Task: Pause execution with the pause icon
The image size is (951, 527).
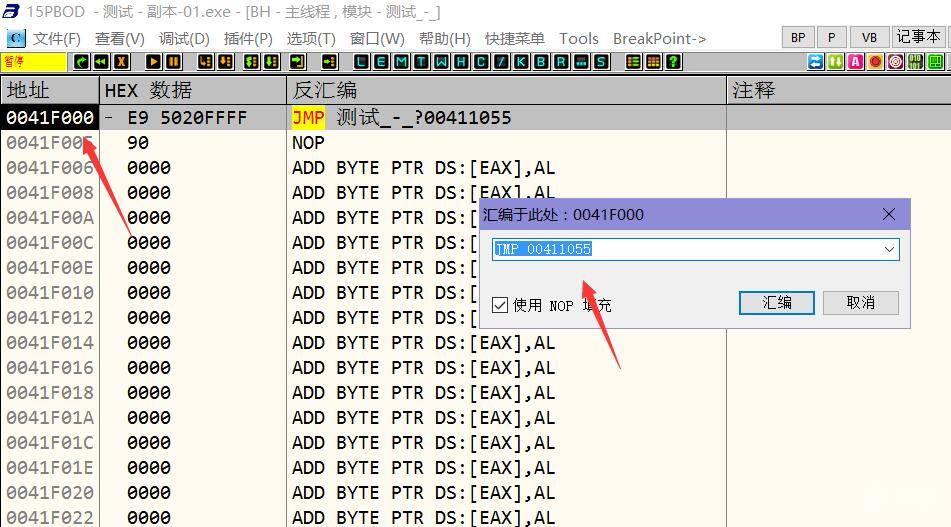Action: pos(173,62)
